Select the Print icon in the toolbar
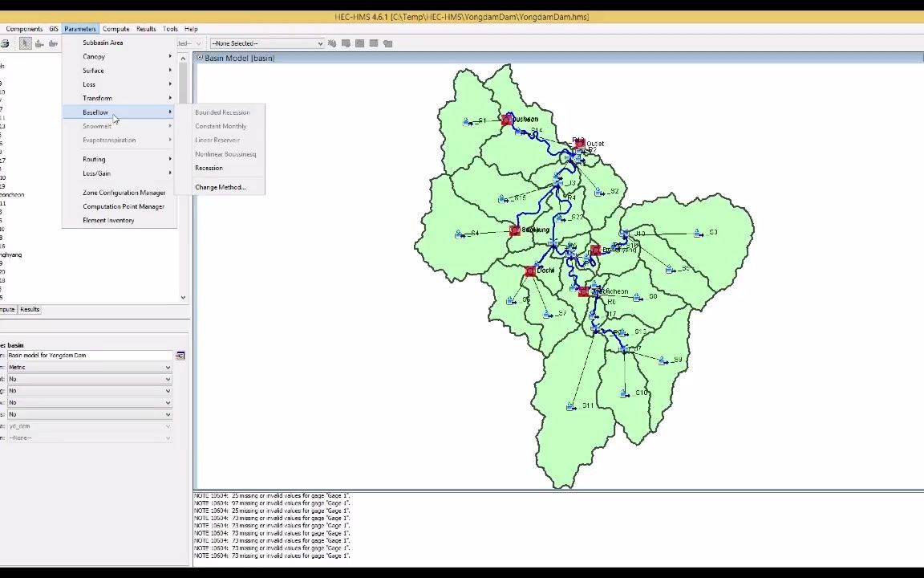The width and height of the screenshot is (924, 578). (x=6, y=43)
